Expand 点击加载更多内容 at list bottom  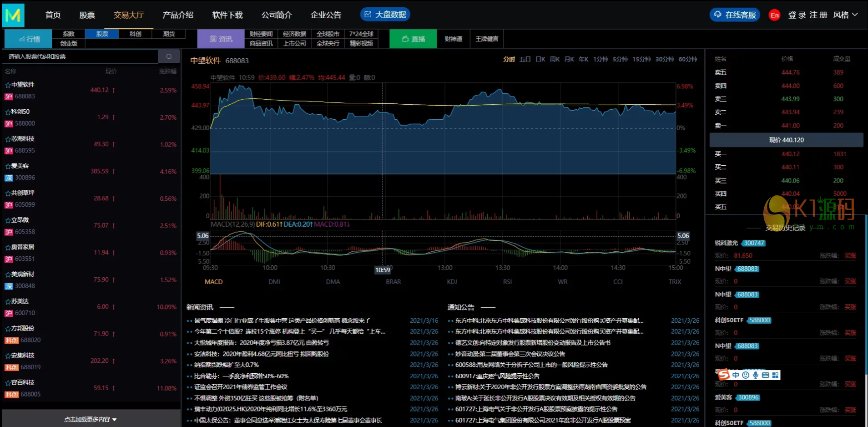pos(91,419)
